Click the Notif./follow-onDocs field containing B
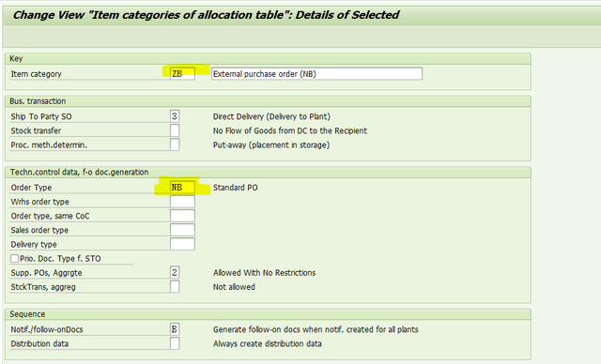 click(175, 329)
